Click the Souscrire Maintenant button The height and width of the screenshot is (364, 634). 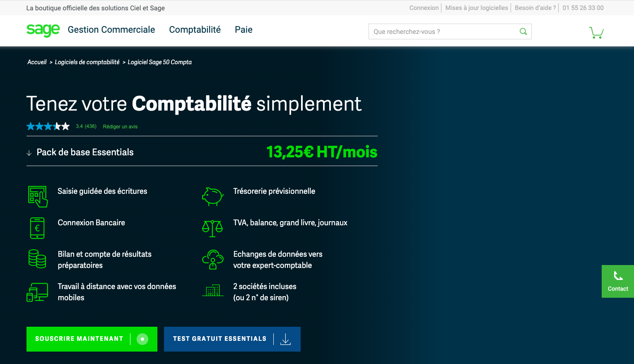tap(92, 339)
